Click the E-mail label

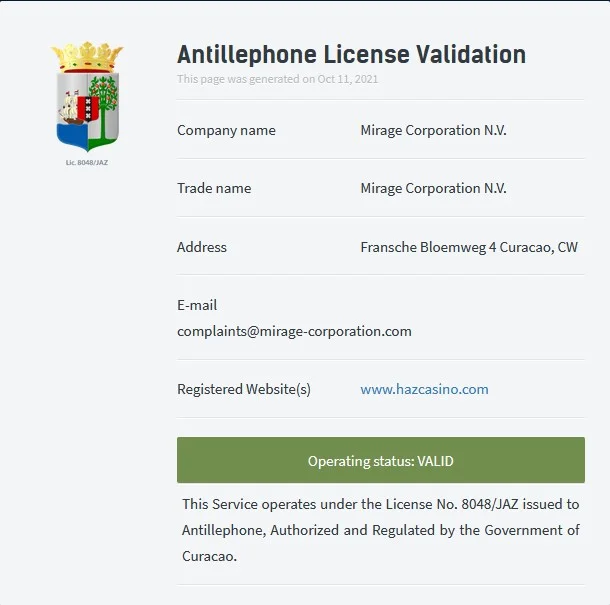tap(197, 305)
